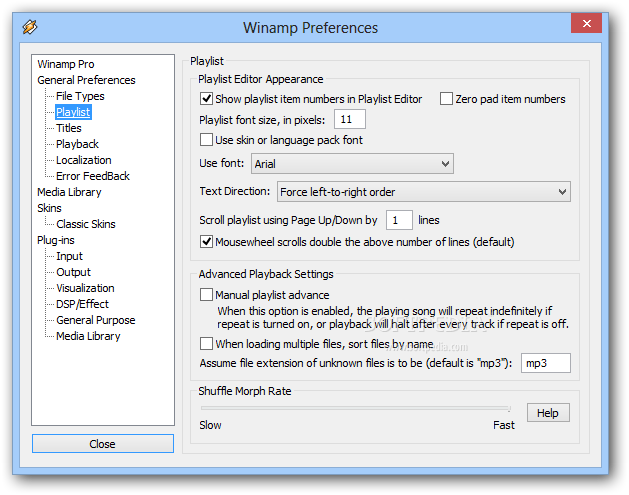Click the Fast label under the slider
629x495 pixels.
pos(504,425)
